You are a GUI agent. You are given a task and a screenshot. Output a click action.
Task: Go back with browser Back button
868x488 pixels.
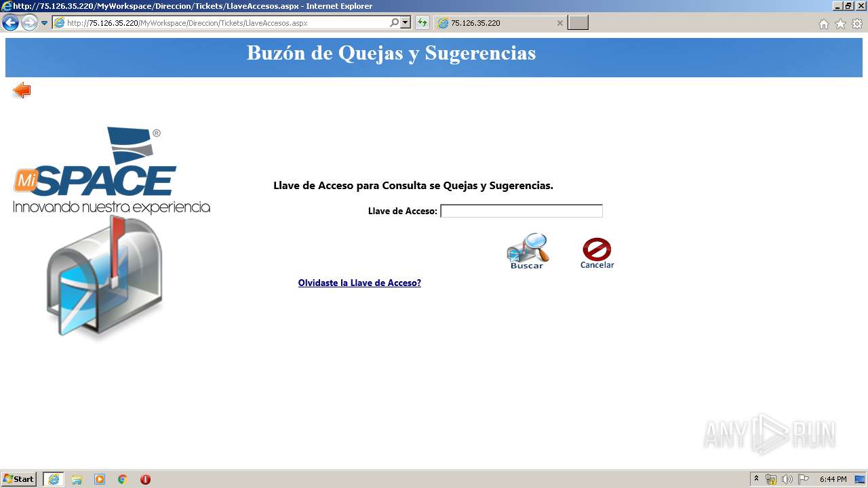(x=11, y=23)
